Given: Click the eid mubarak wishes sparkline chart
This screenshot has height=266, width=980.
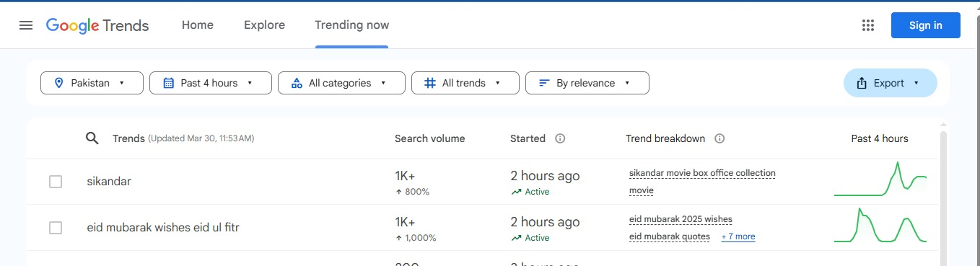Looking at the screenshot, I should tap(880, 225).
